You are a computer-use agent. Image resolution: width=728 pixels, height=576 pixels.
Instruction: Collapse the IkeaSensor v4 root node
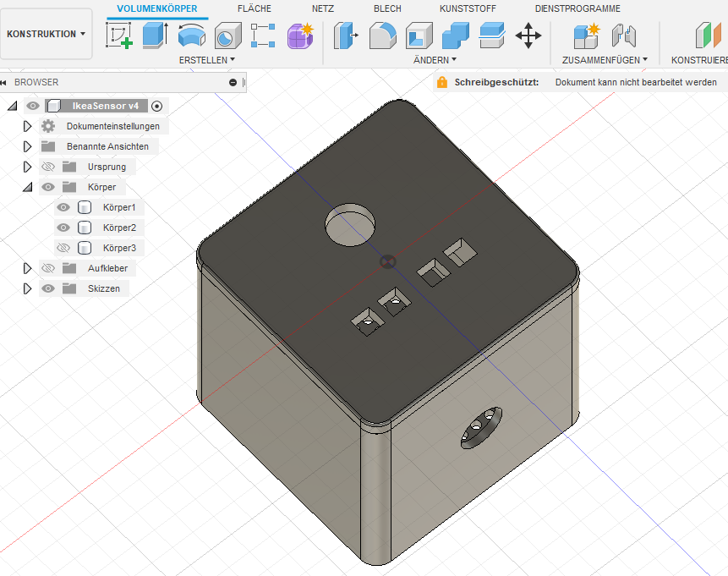pyautogui.click(x=13, y=106)
